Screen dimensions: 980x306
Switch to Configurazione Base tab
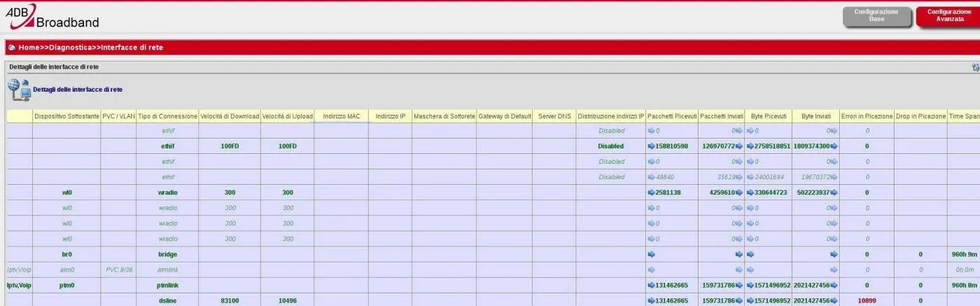point(877,16)
